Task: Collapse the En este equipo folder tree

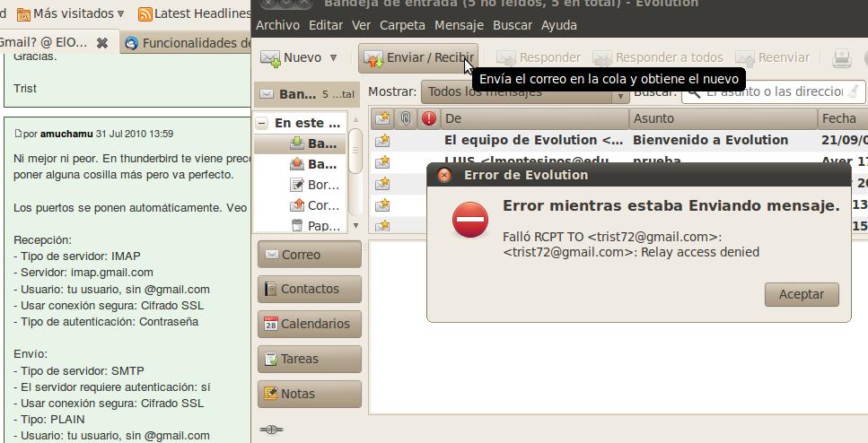Action: click(x=262, y=124)
